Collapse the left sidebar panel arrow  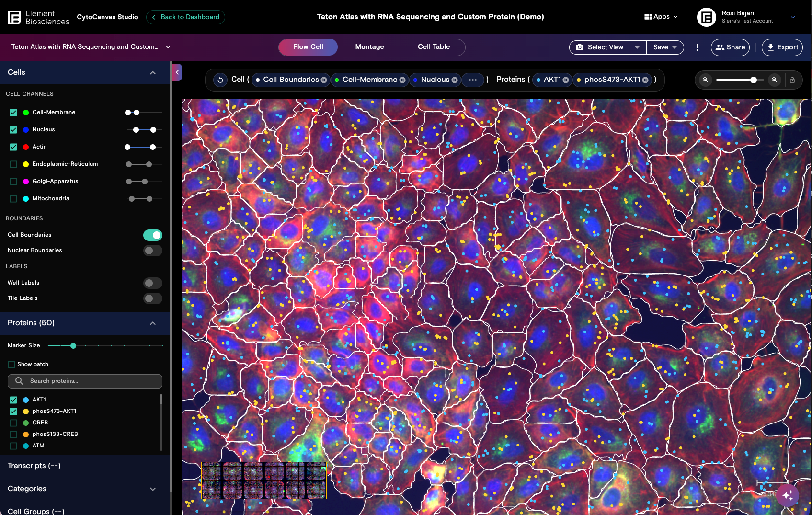(177, 72)
